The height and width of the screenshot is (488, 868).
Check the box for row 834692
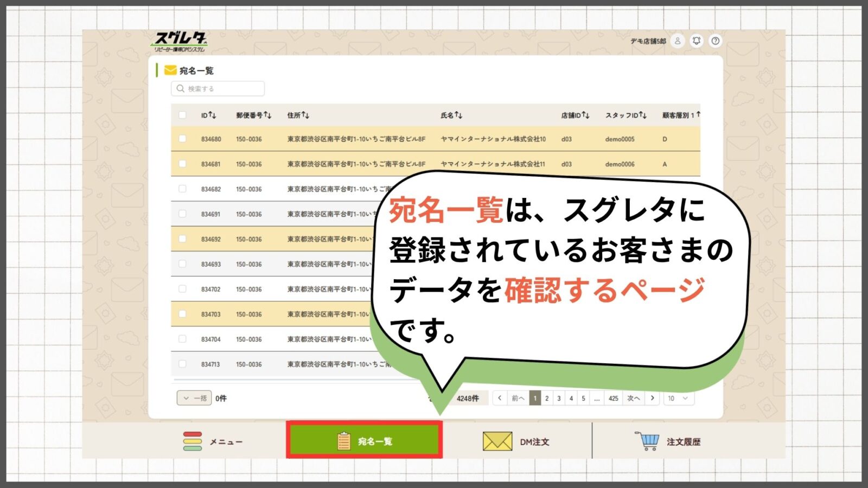point(182,239)
